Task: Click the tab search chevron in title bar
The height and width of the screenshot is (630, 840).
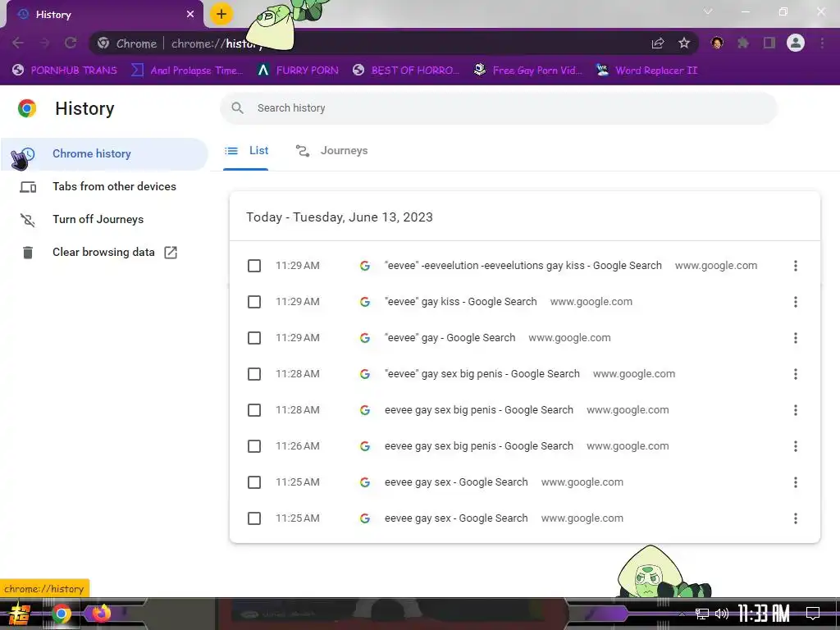Action: pyautogui.click(x=708, y=11)
